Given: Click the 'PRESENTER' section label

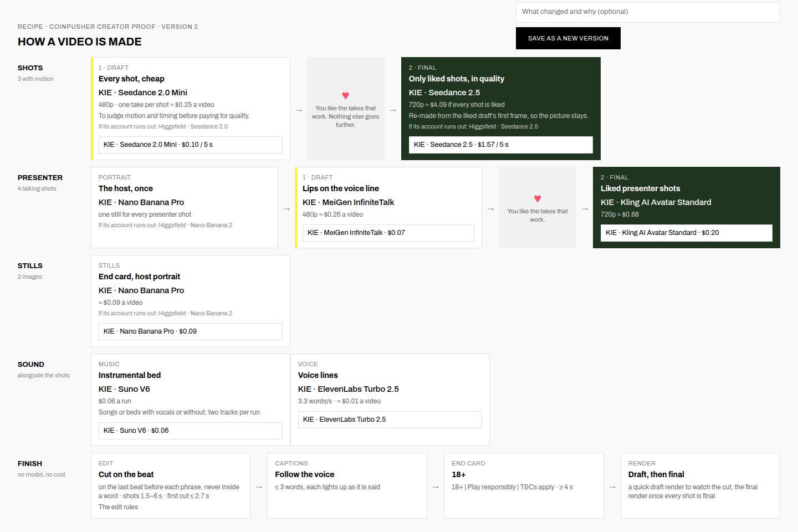Looking at the screenshot, I should (x=40, y=177).
